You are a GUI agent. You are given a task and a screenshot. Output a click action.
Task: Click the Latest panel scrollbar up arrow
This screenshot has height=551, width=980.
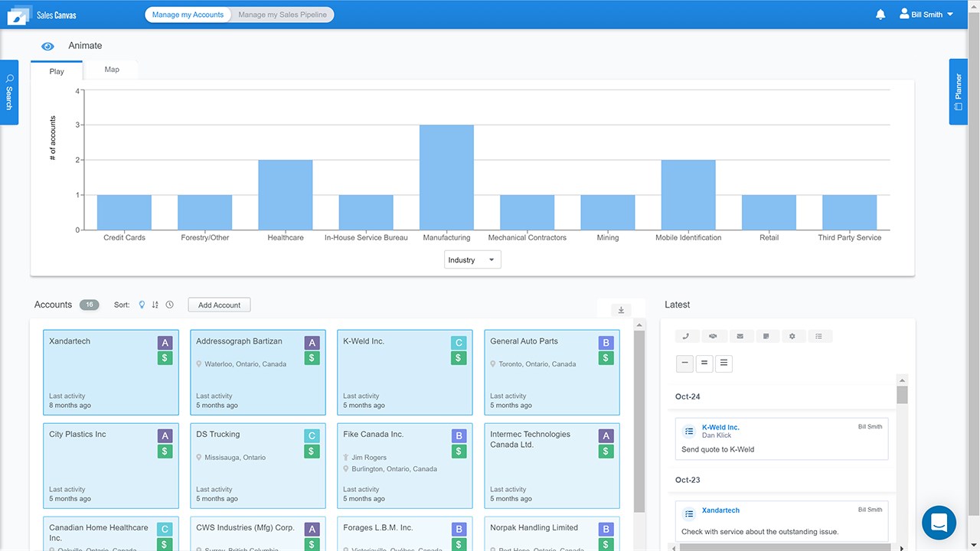click(x=902, y=380)
